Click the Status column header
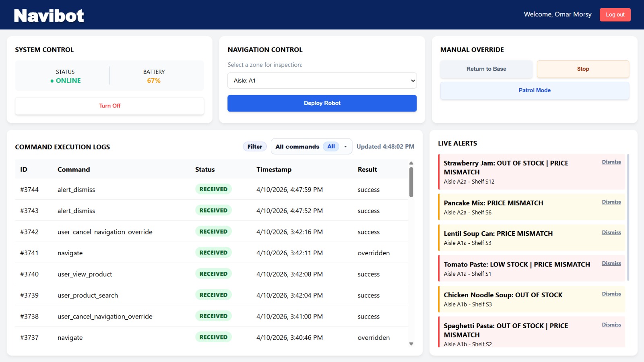Screen dimensions: 644x362 (x=205, y=170)
